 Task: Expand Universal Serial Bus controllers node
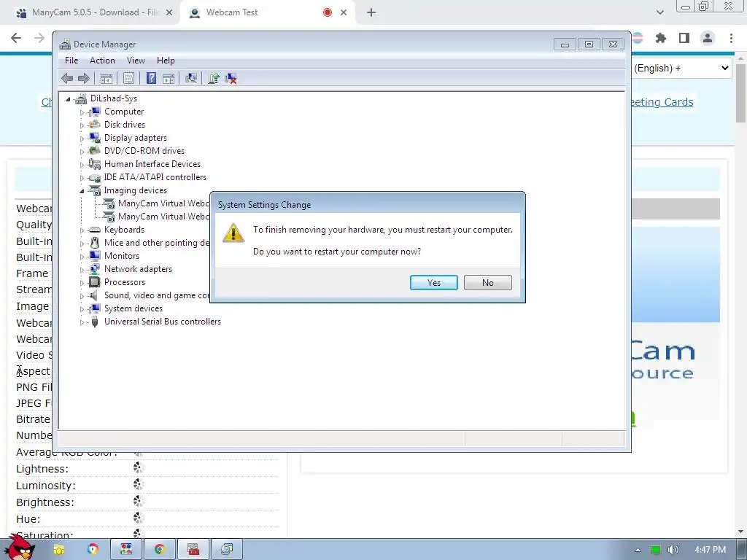82,322
